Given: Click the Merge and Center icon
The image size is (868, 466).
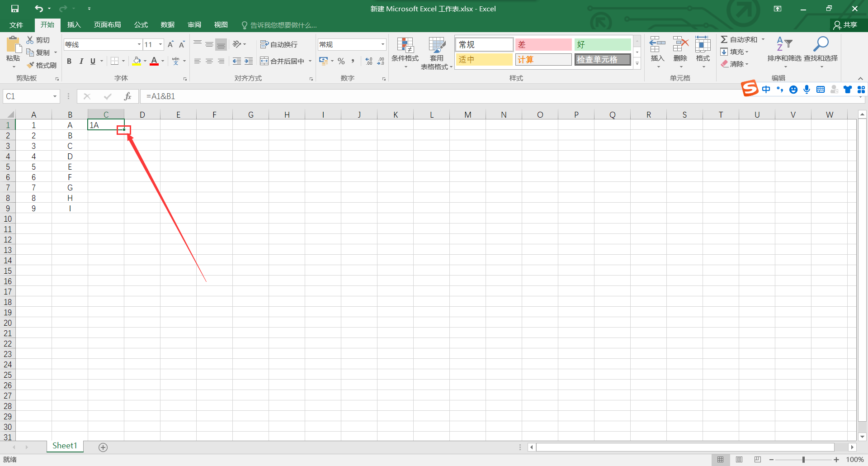Looking at the screenshot, I should pos(264,61).
